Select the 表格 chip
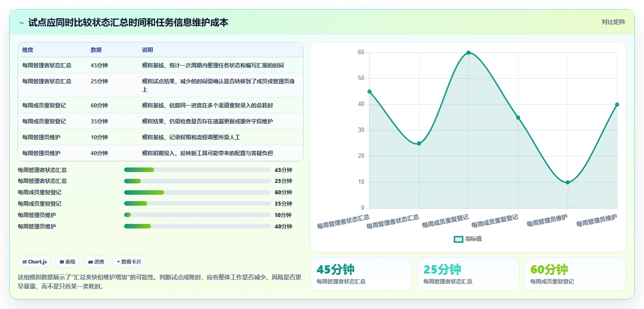644x309 pixels. (x=67, y=262)
